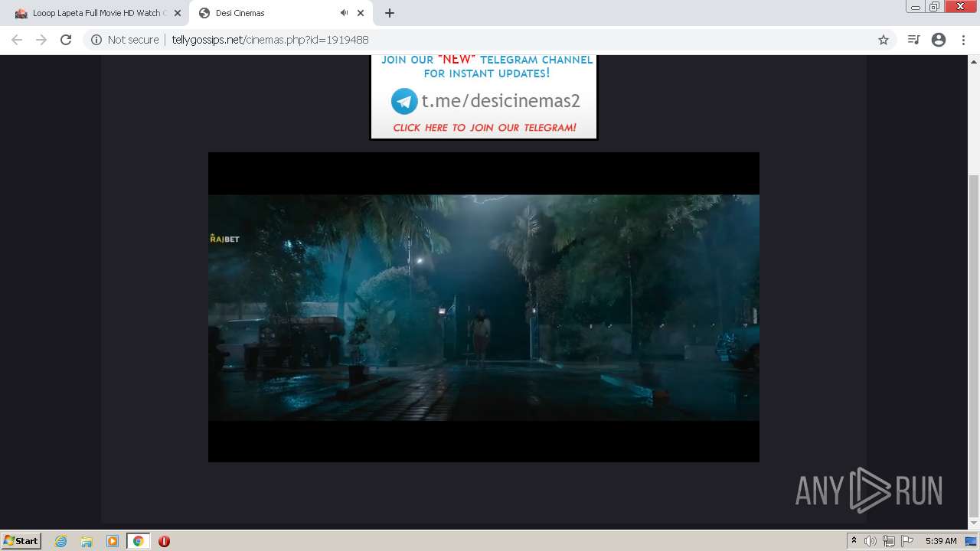Close the Desi Cinemas tab

point(361,13)
